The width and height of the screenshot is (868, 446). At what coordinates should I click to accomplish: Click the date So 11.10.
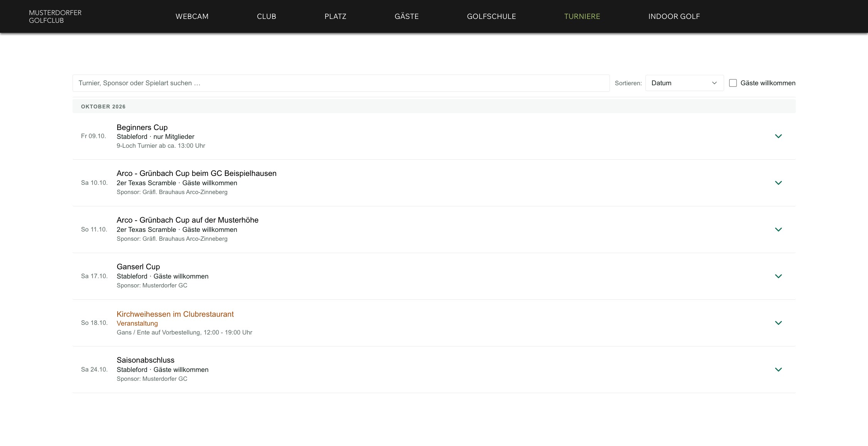[x=94, y=229]
